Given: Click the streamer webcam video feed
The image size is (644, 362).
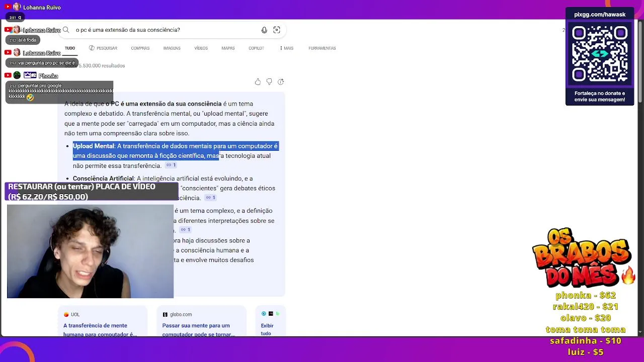Looking at the screenshot, I should point(91,251).
